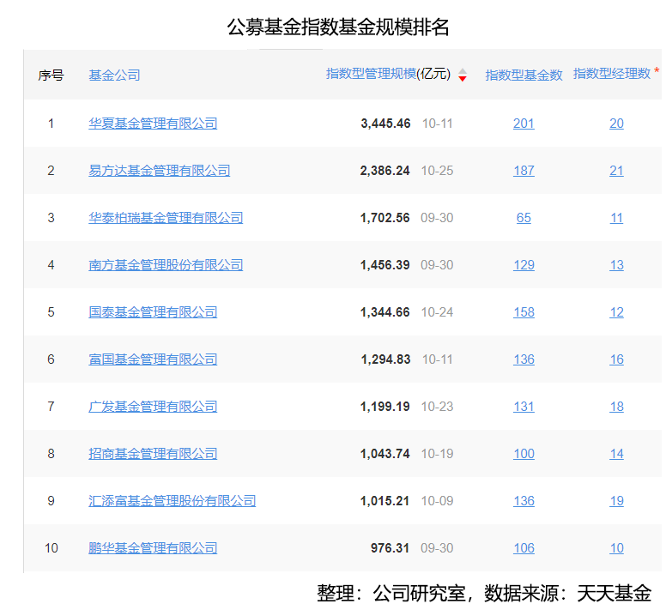Click the date 10-23 in 广发 row
Image resolution: width=672 pixels, height=616 pixels.
(x=437, y=406)
